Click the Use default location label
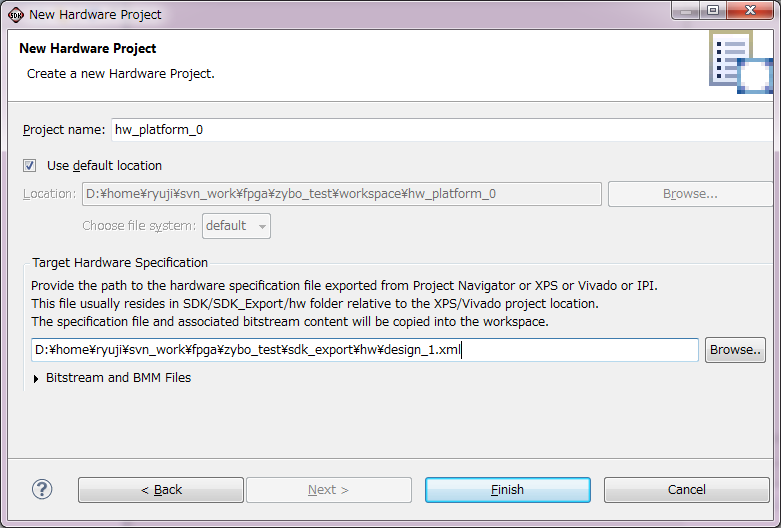This screenshot has width=781, height=528. 104,166
